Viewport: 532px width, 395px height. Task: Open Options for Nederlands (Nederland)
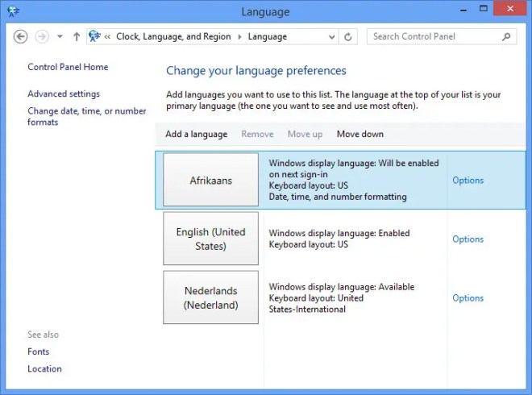[468, 298]
